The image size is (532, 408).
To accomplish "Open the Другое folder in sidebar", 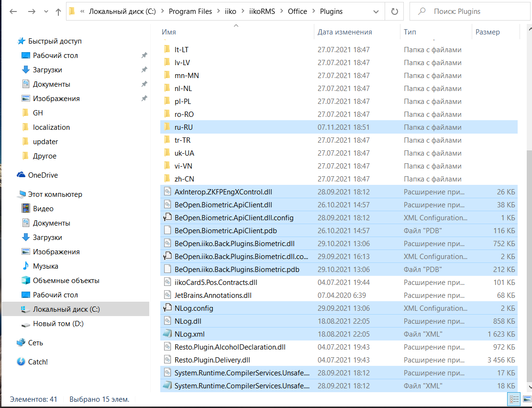I will click(44, 156).
